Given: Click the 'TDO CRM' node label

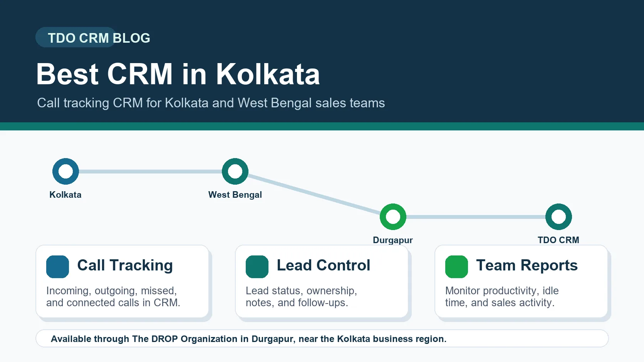Looking at the screenshot, I should 558,240.
